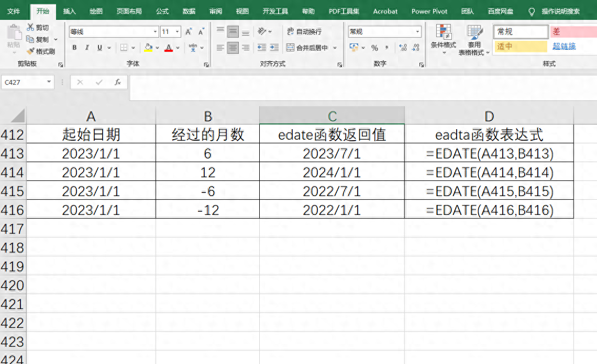
Task: Select the 常规 Normal cell style
Action: (x=521, y=31)
